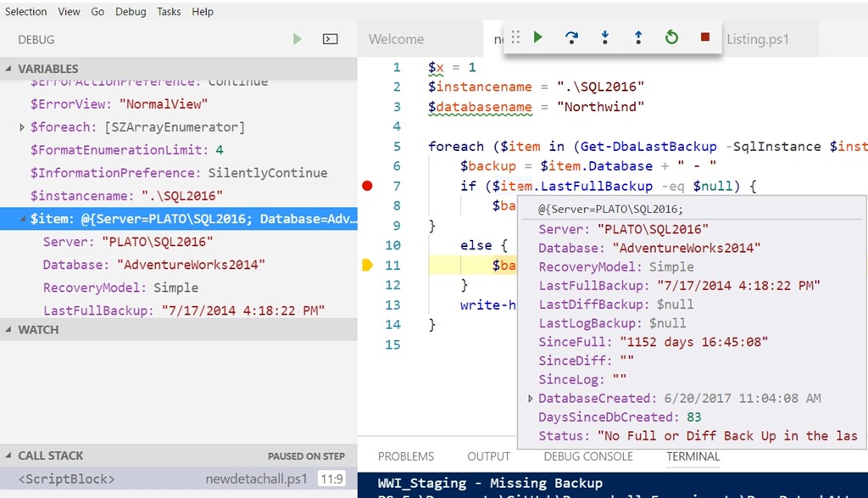The height and width of the screenshot is (498, 868).
Task: Open the Debug menu
Action: click(x=131, y=12)
